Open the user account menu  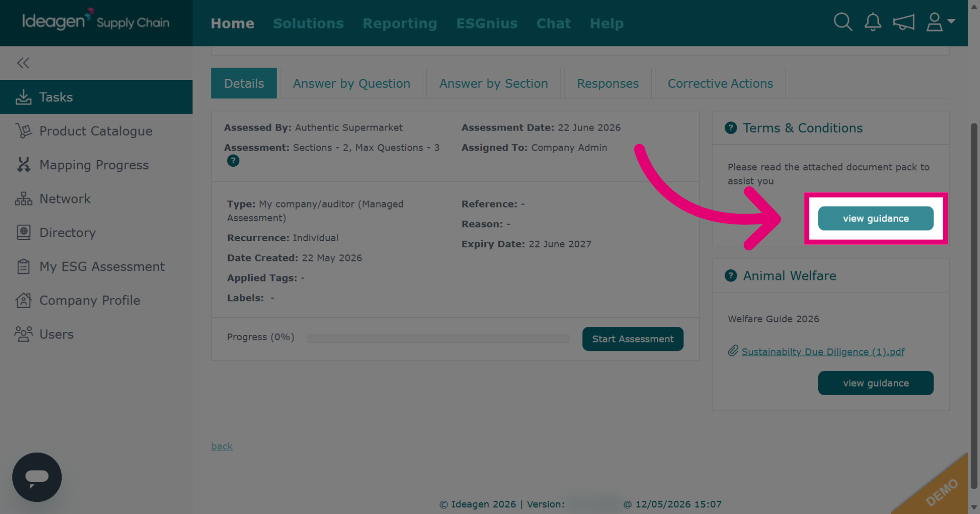click(940, 22)
